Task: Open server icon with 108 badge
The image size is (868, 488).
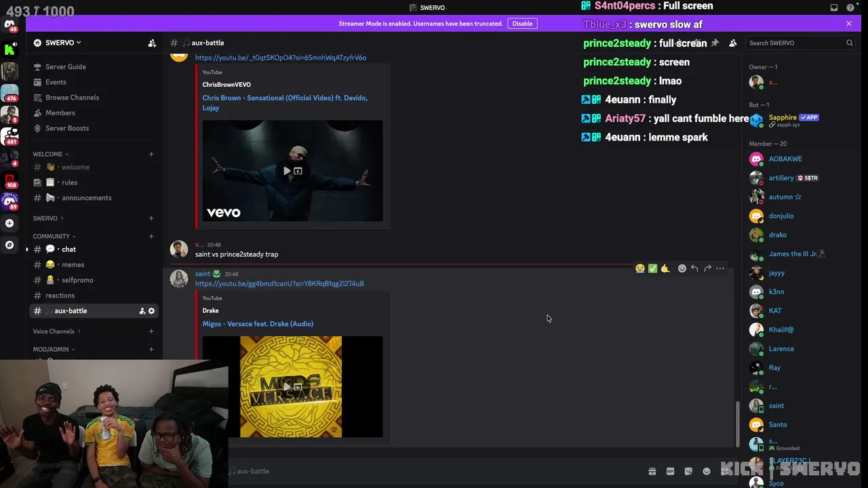Action: [9, 180]
